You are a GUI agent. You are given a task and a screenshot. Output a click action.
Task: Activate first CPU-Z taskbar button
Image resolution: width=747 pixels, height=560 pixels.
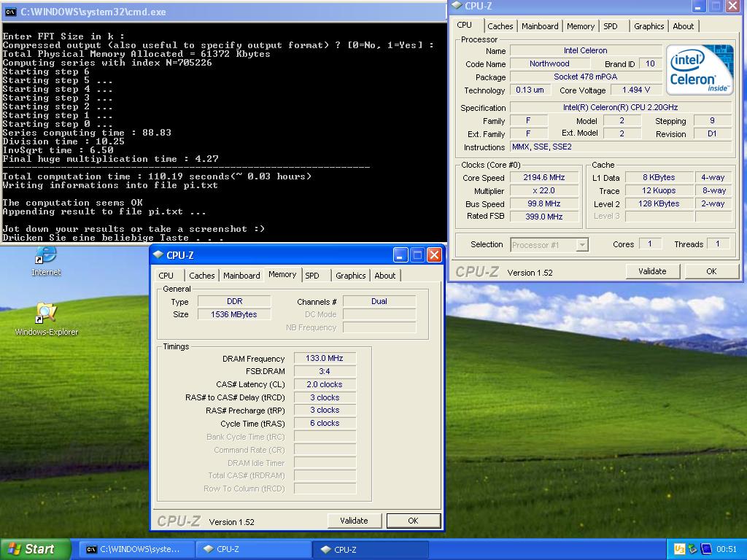pyautogui.click(x=254, y=550)
